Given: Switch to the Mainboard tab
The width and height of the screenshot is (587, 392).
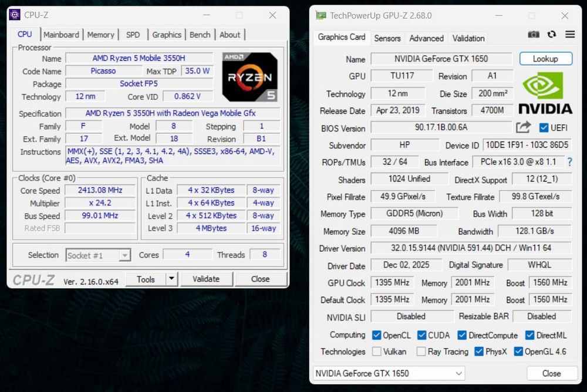Looking at the screenshot, I should click(x=61, y=35).
